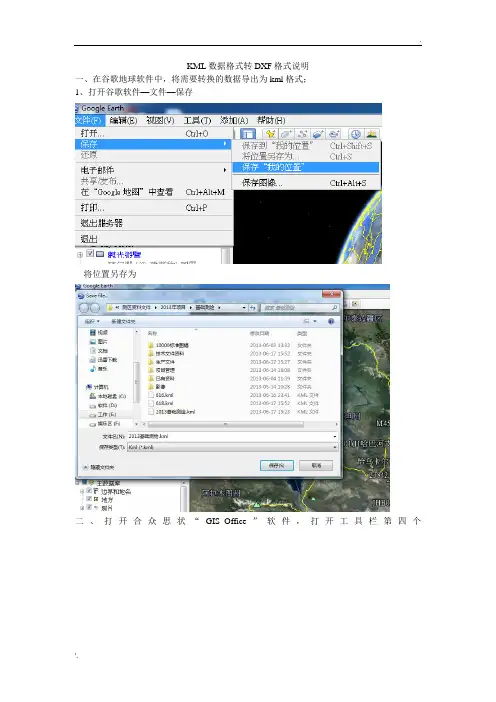Select 在"Google 地图"中查看 entry
The image size is (496, 702).
pyautogui.click(x=154, y=192)
